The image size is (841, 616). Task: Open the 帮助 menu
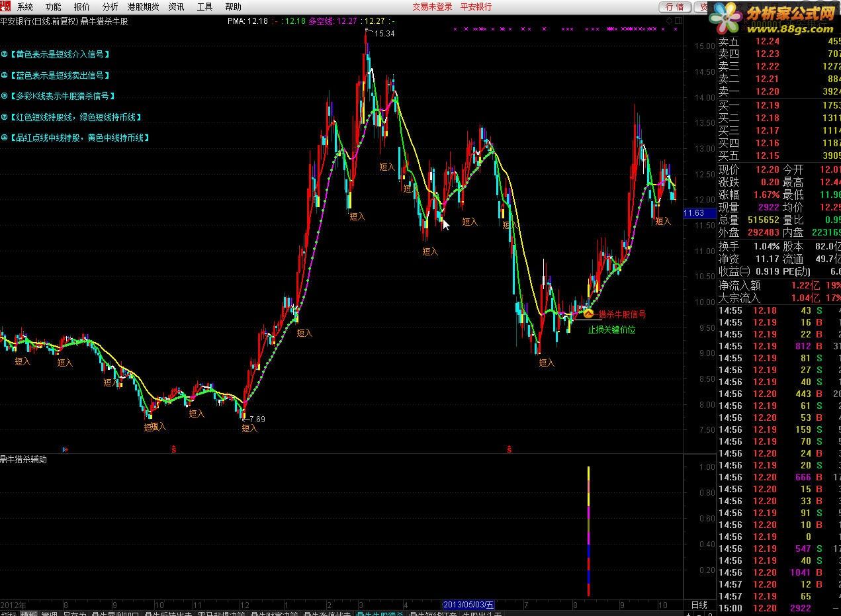coord(234,7)
